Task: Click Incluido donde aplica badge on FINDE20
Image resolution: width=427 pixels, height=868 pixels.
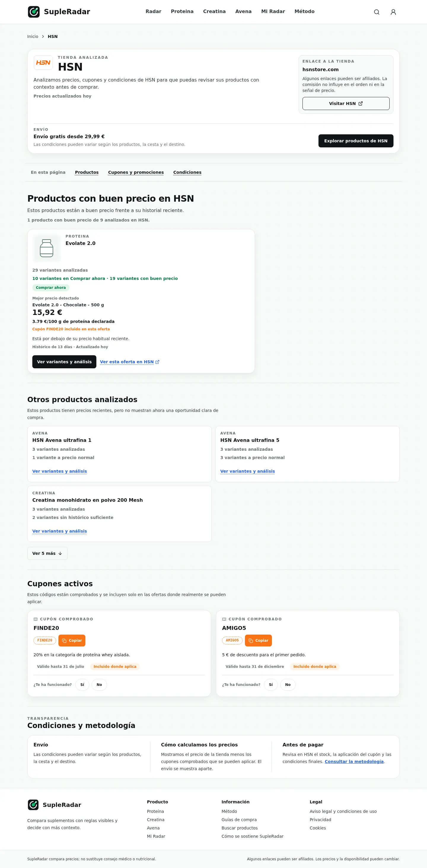Action: pyautogui.click(x=115, y=667)
